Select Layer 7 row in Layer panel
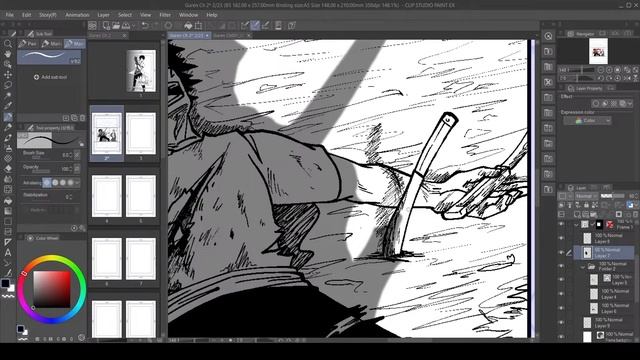640x360 pixels. point(603,253)
